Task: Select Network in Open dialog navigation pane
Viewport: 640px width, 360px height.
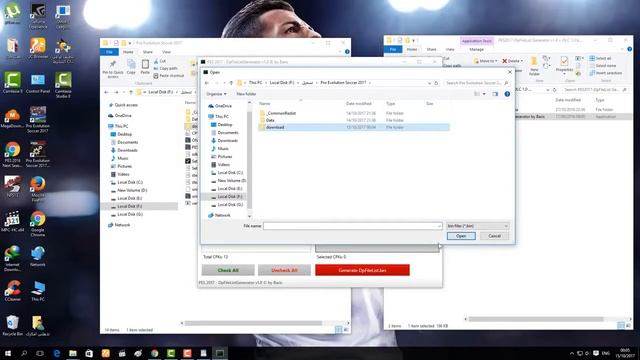Action: (x=222, y=215)
